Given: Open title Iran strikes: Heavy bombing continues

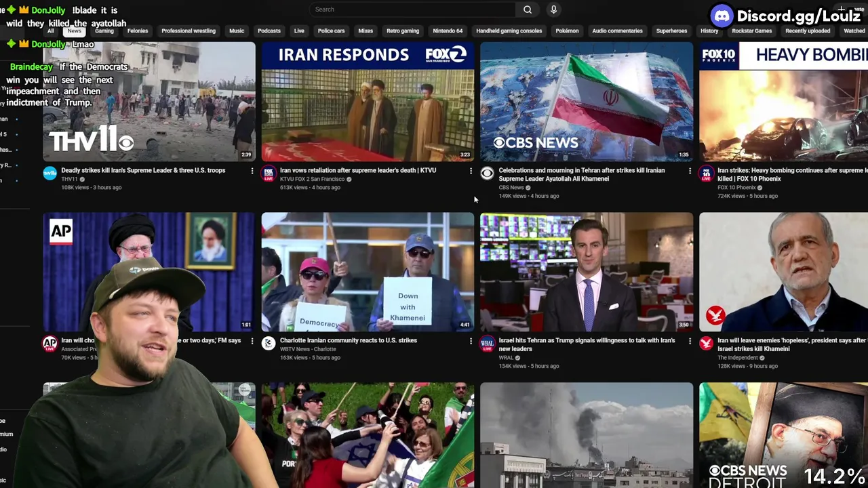Looking at the screenshot, I should 792,175.
